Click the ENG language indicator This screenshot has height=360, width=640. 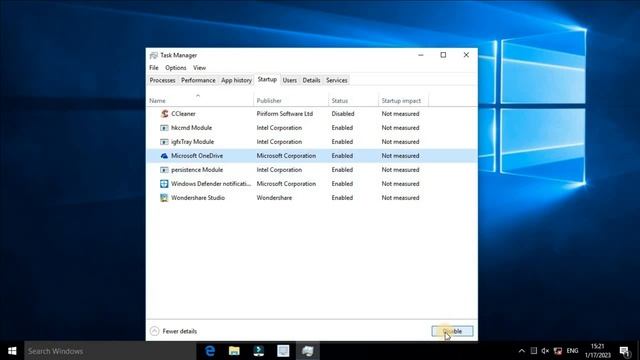(572, 351)
